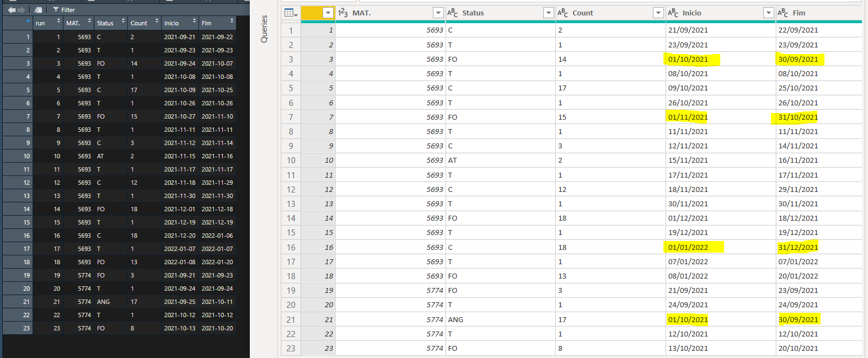
Task: Click the AT status cell in data viewer row 10
Action: pyautogui.click(x=111, y=156)
